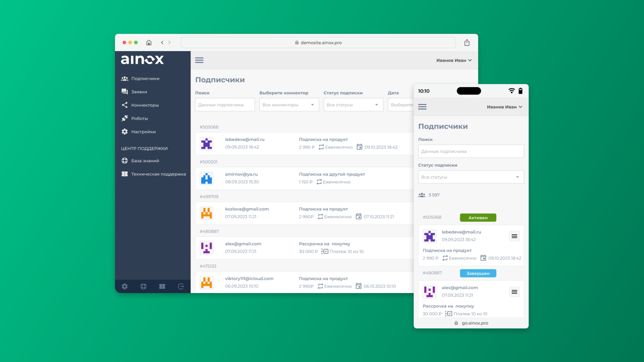The height and width of the screenshot is (362, 644).
Task: Expand the mobile Все статусы dropdown
Action: pyautogui.click(x=471, y=177)
